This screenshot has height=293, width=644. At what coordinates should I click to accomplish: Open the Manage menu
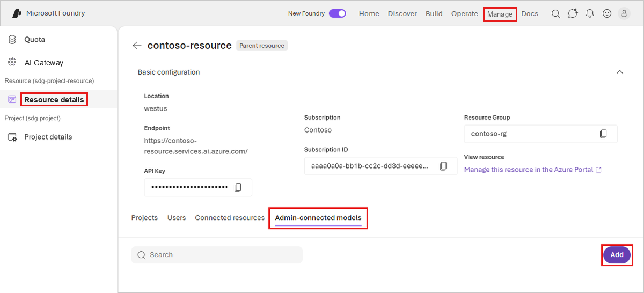[x=500, y=14]
